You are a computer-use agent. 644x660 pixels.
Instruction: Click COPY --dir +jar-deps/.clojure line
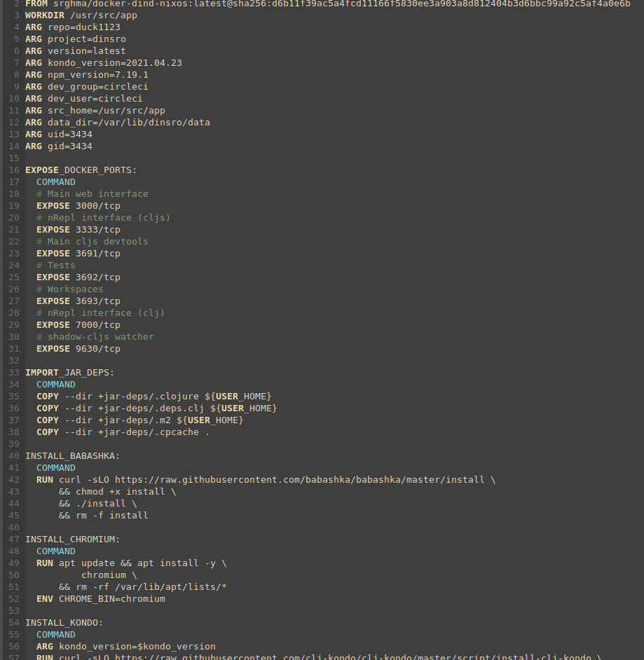[154, 397]
